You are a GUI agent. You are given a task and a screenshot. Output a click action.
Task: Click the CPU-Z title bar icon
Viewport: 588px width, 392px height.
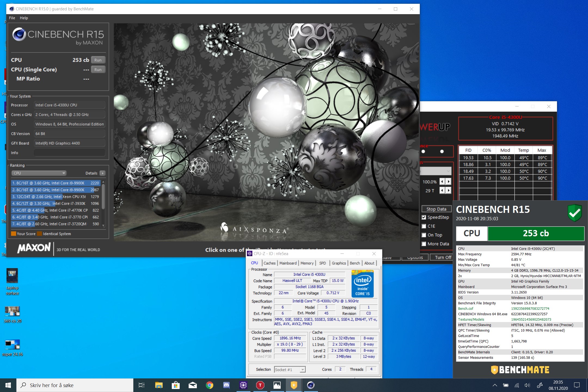[x=250, y=254]
